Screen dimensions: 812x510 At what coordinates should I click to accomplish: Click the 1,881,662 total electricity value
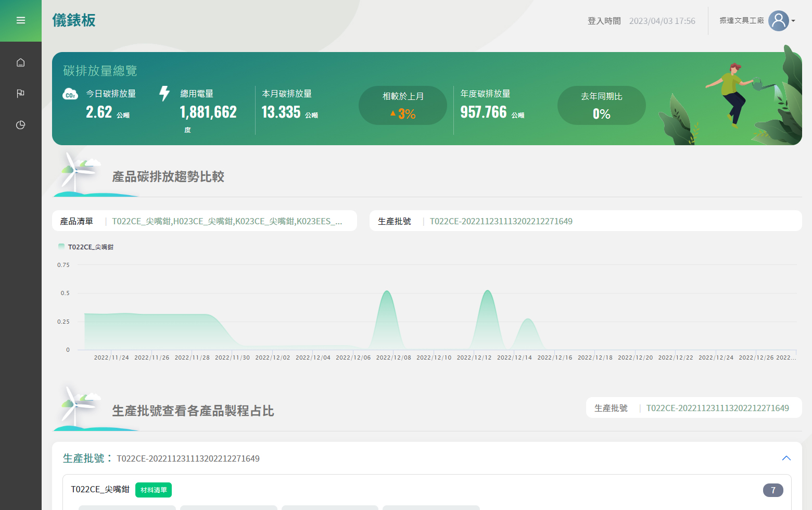click(208, 112)
